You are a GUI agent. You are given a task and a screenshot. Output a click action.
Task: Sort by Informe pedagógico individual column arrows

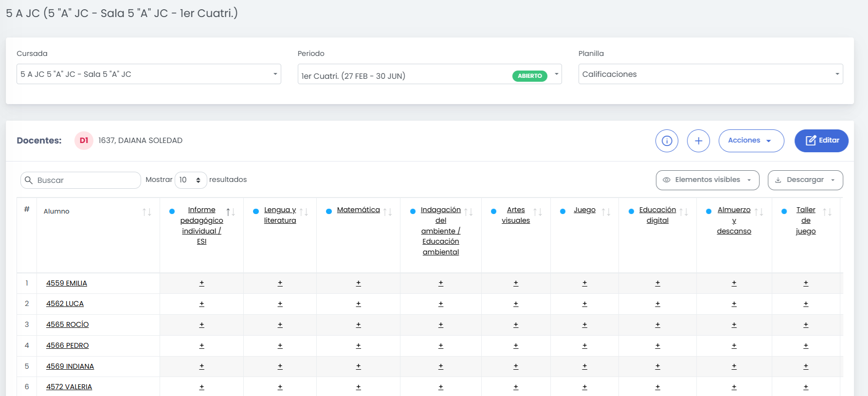pos(231,212)
